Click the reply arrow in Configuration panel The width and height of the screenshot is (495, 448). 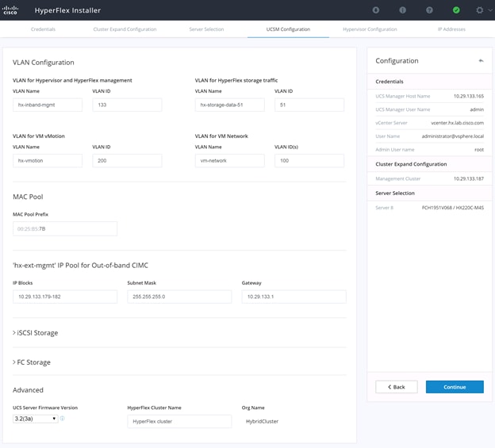click(481, 60)
